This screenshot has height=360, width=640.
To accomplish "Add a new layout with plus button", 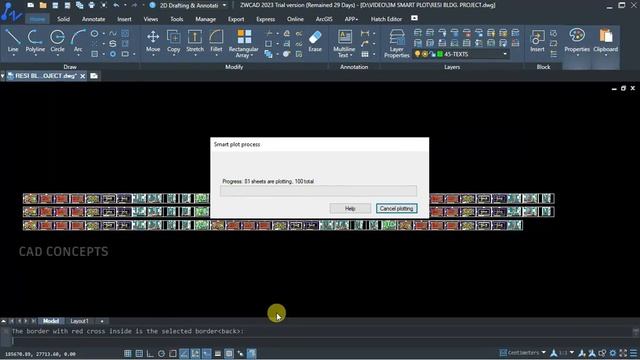I will point(102,321).
